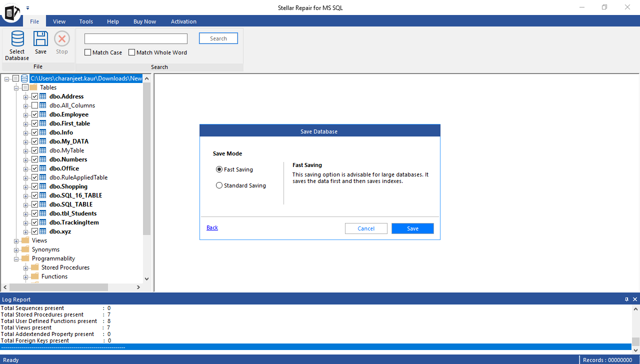Uncheck the dbo.First_table checkbox

34,123
